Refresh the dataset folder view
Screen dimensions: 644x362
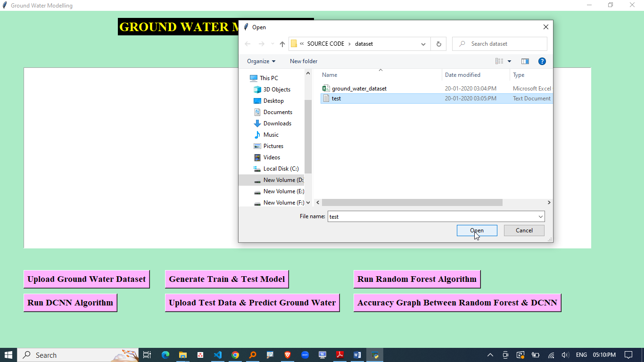coord(438,44)
